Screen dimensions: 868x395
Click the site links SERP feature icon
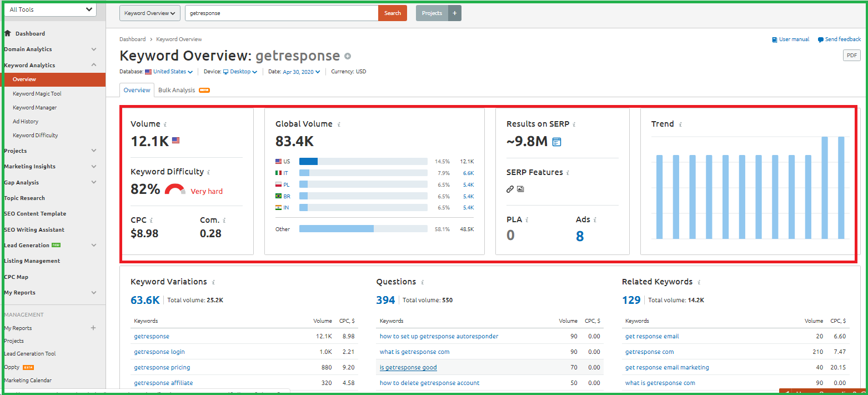510,189
